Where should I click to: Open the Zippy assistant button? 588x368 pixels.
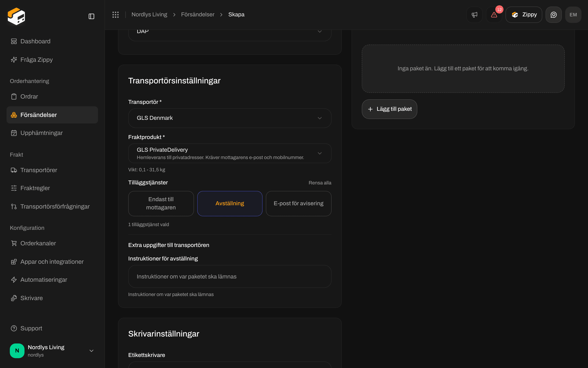tap(524, 15)
